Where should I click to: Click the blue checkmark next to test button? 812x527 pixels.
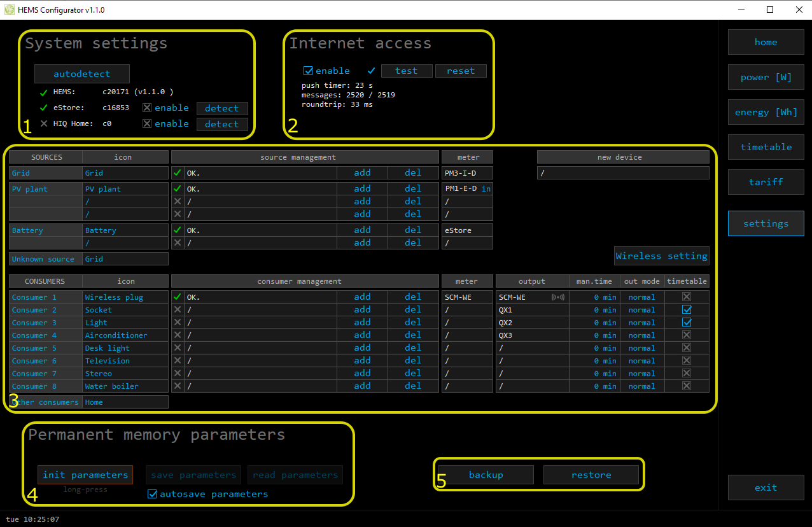[x=372, y=71]
